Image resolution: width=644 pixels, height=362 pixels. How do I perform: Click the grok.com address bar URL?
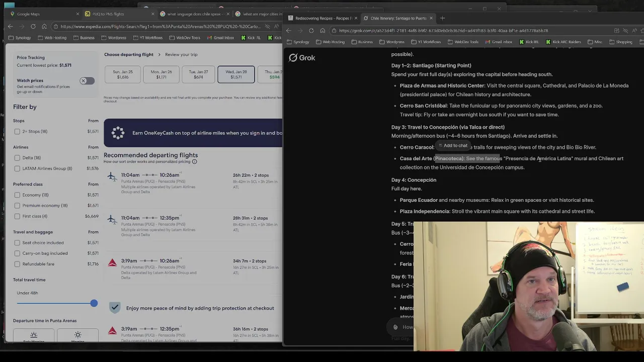(444, 31)
